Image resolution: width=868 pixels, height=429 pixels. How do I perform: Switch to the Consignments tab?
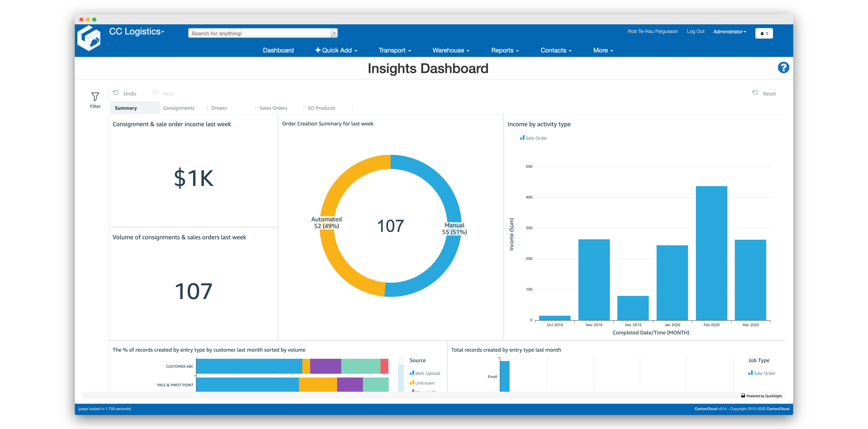179,108
